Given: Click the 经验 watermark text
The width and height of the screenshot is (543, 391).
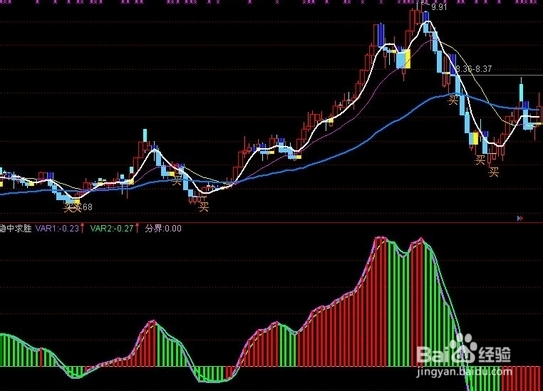Looking at the screenshot, I should (495, 354).
